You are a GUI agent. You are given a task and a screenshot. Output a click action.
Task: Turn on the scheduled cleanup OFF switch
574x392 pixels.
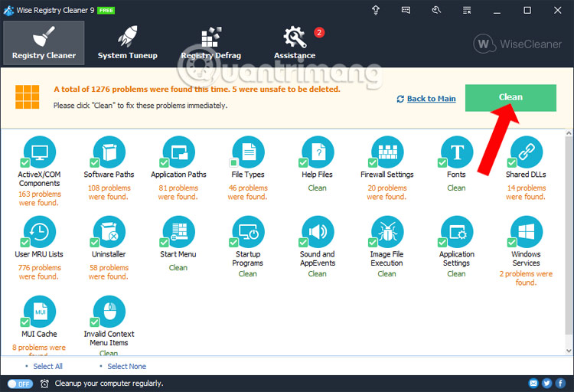click(20, 384)
